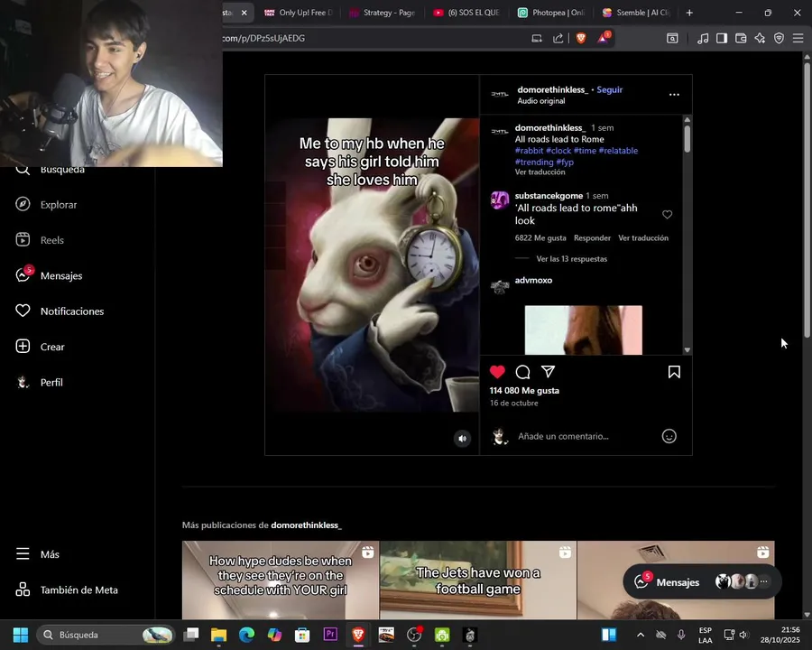The height and width of the screenshot is (650, 812).
Task: Click the share page icon in address bar
Action: 558,38
